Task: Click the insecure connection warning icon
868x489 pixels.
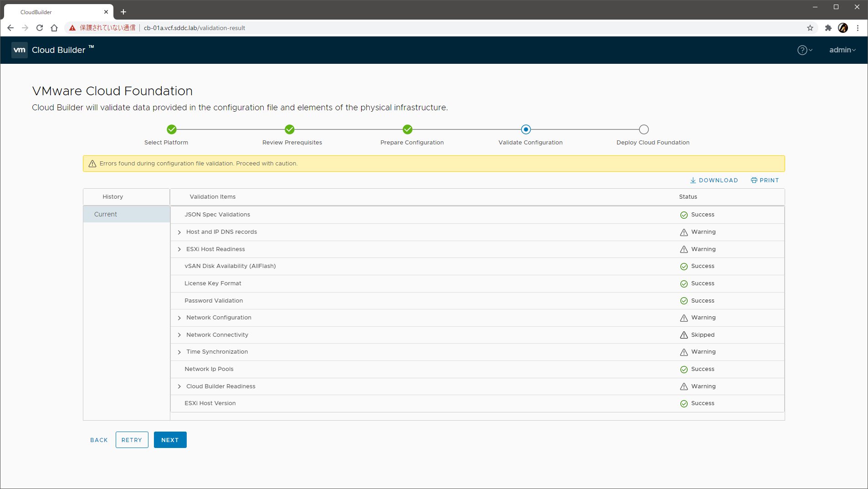Action: (x=72, y=28)
